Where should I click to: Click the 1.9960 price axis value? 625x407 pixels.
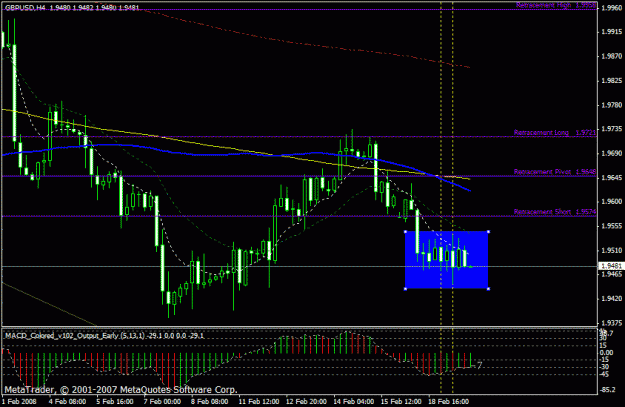611,8
